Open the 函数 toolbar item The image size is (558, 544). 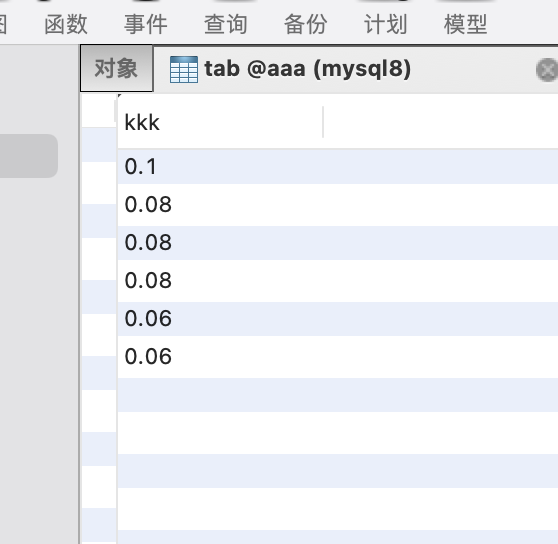coord(66,25)
